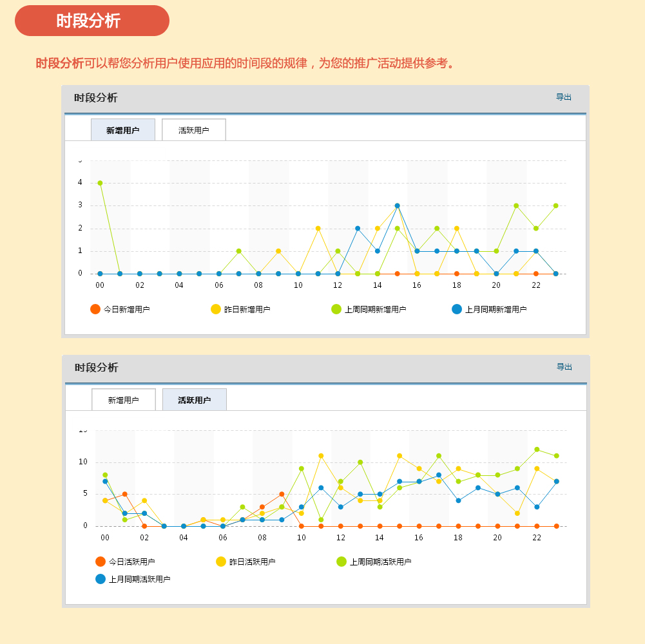Click green data point at value 4, hour 00, top chart
Screen dimensions: 645x644
click(100, 183)
